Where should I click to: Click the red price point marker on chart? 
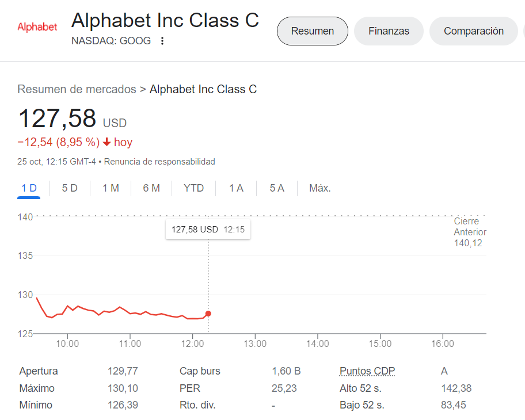(208, 314)
